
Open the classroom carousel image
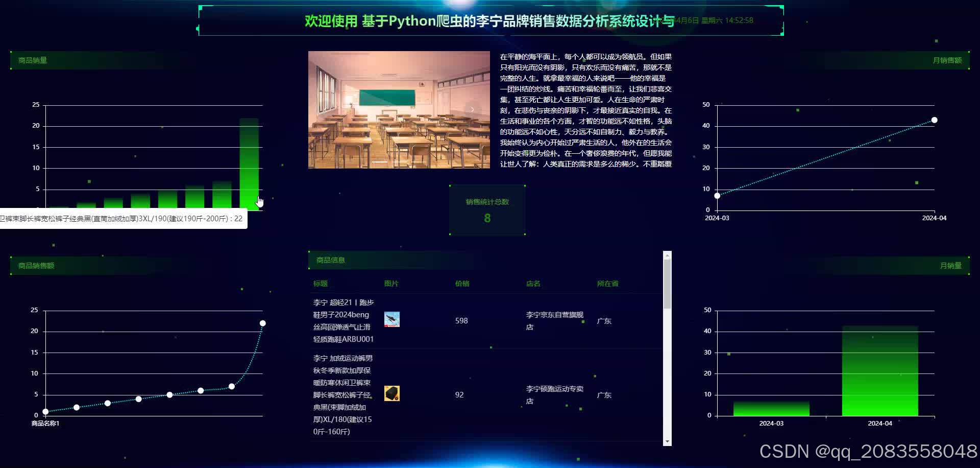click(399, 110)
